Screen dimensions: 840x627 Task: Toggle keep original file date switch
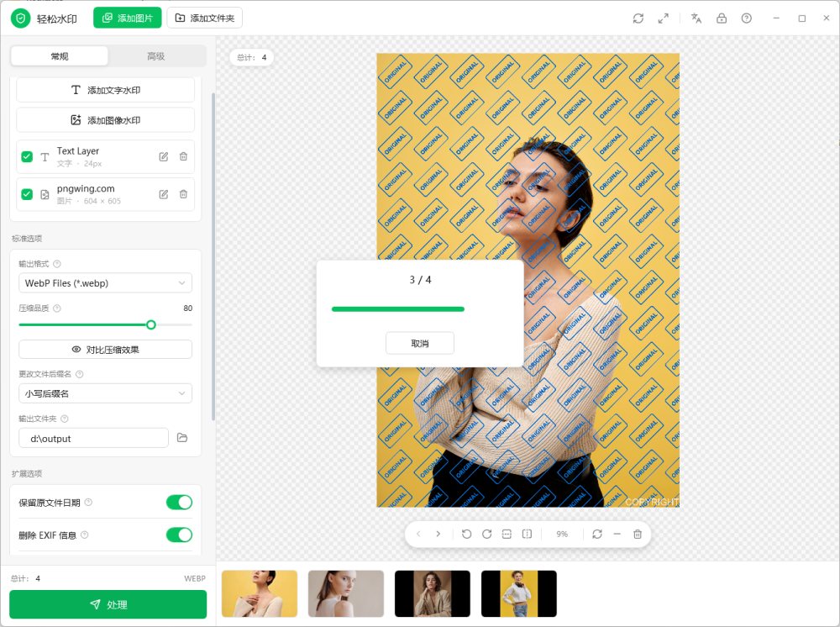[179, 502]
